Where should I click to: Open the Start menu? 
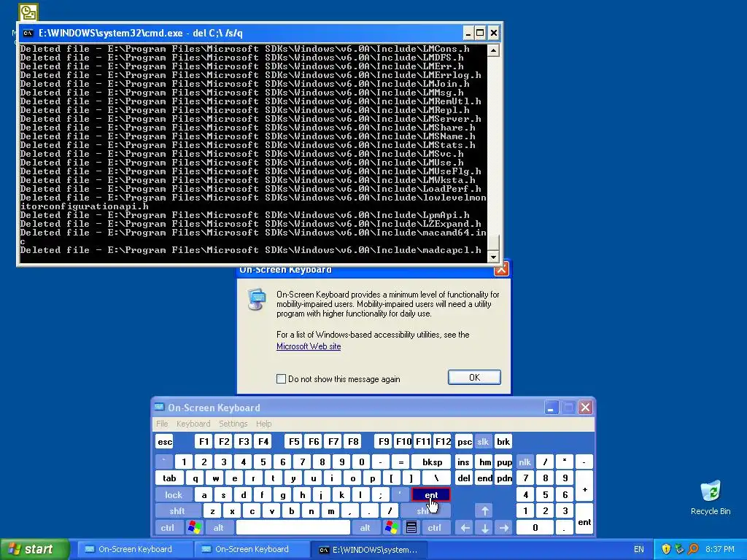35,549
